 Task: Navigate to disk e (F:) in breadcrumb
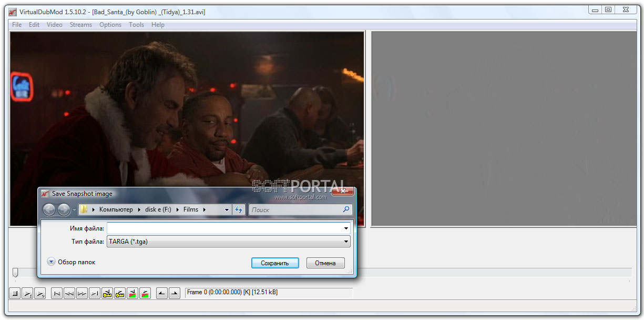159,209
